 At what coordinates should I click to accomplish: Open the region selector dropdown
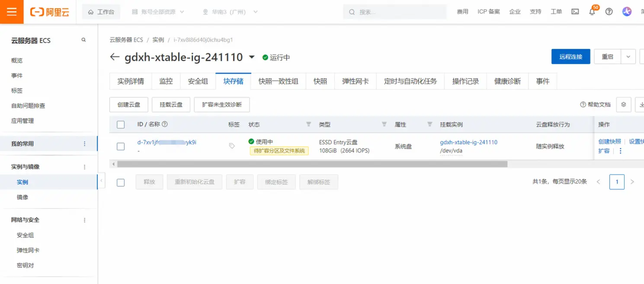(x=230, y=12)
